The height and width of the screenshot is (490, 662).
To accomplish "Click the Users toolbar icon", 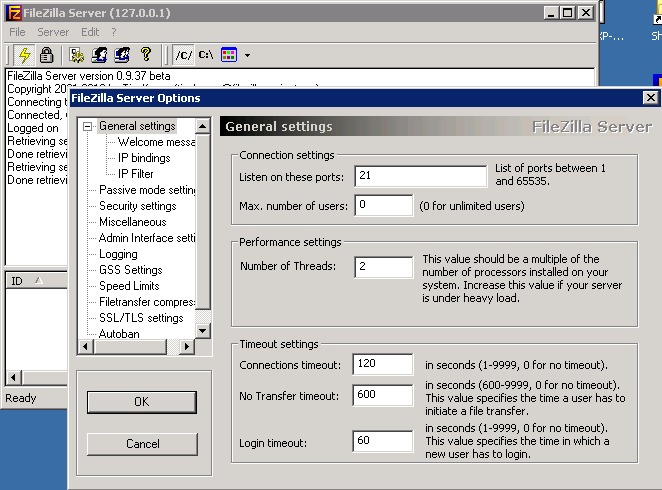I will click(x=99, y=55).
